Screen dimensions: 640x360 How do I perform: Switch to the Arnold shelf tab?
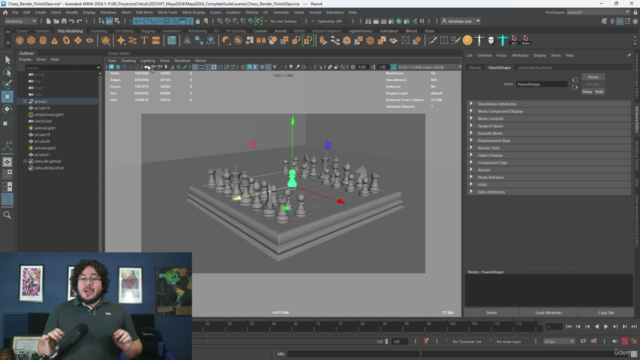(280, 31)
